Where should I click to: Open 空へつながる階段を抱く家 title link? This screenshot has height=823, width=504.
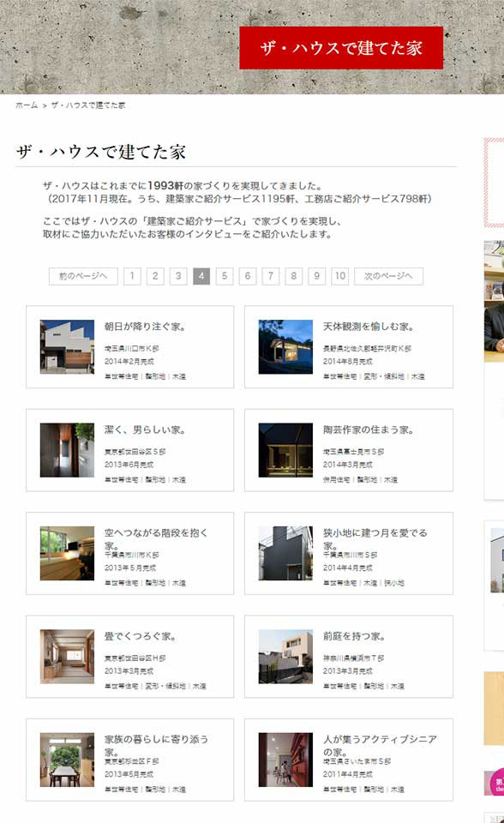[156, 539]
